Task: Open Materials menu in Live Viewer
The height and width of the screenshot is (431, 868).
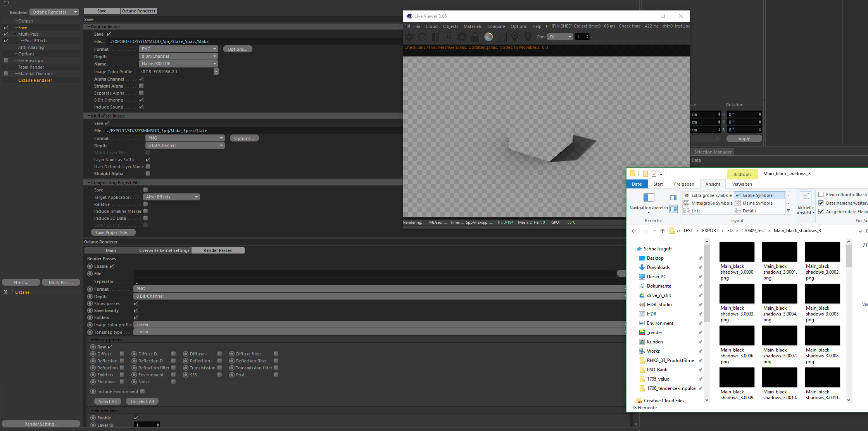Action: click(x=473, y=26)
